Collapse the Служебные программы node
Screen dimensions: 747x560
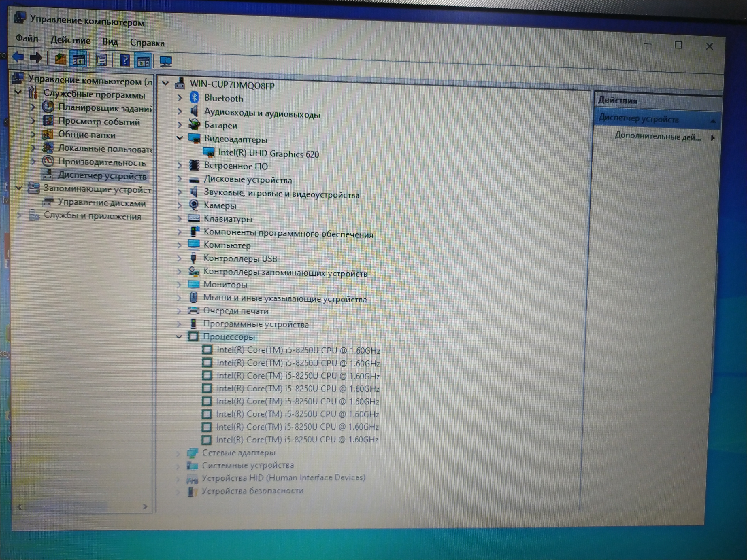point(18,92)
